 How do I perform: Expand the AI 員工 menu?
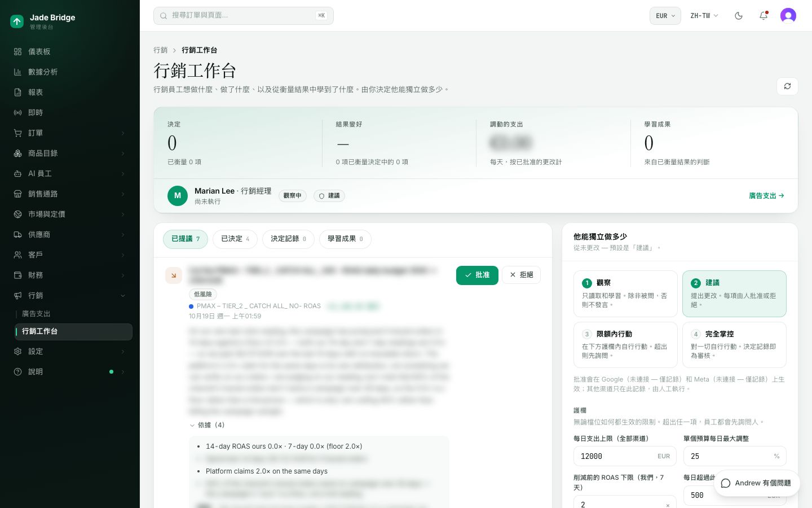pyautogui.click(x=70, y=173)
